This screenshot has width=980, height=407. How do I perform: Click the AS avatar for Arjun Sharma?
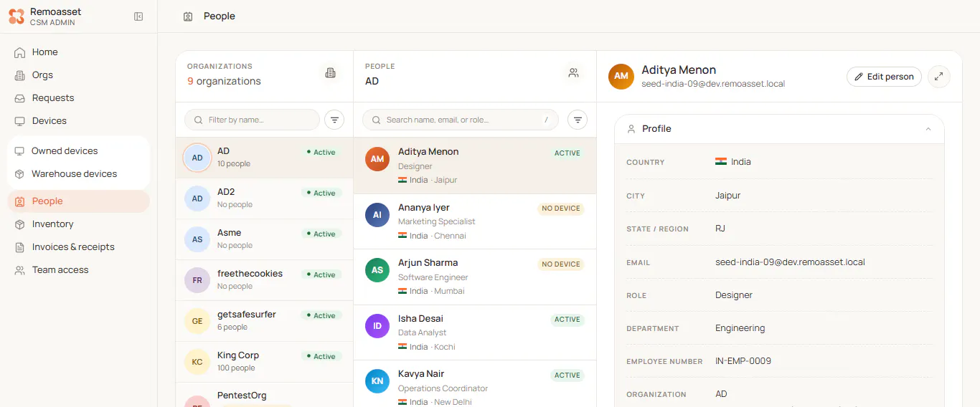click(377, 270)
